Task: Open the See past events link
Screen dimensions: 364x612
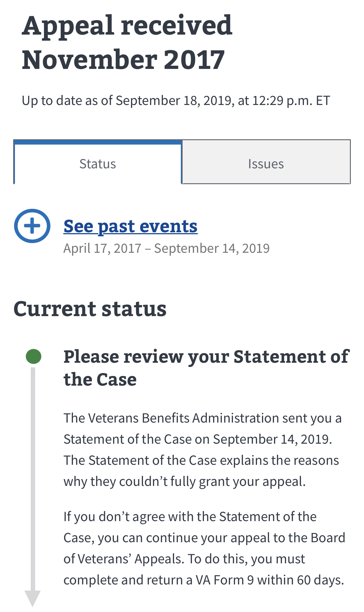Action: tap(130, 226)
